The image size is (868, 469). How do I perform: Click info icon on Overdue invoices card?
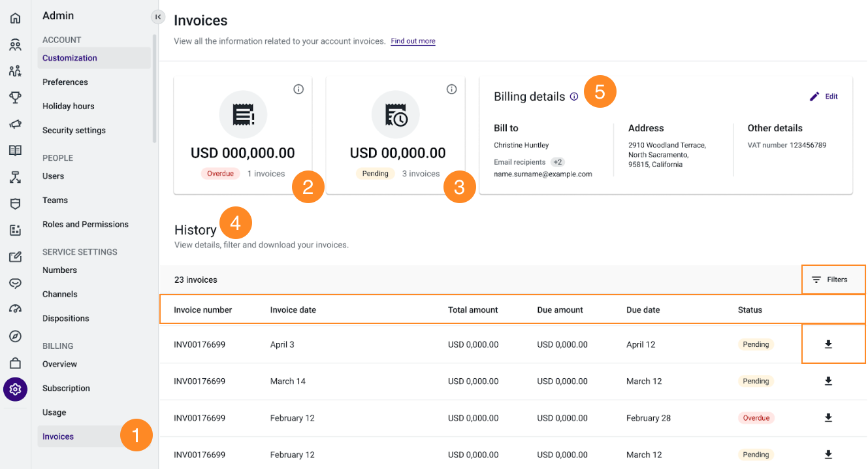click(x=298, y=89)
